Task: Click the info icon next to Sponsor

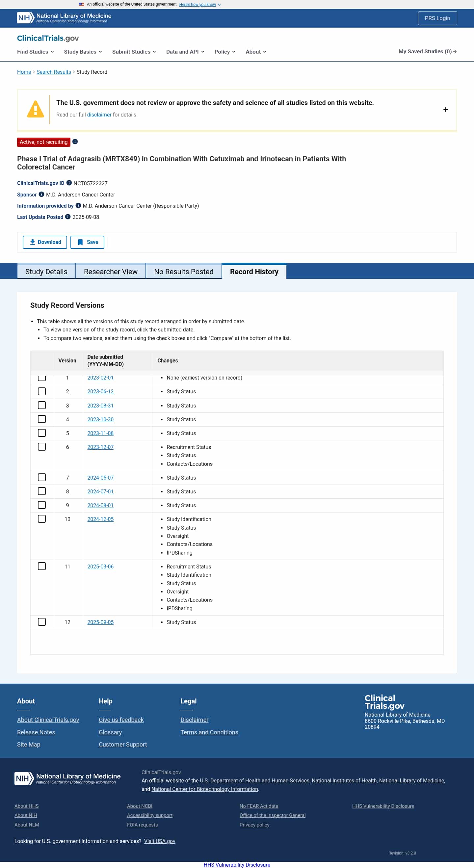Action: pos(41,195)
